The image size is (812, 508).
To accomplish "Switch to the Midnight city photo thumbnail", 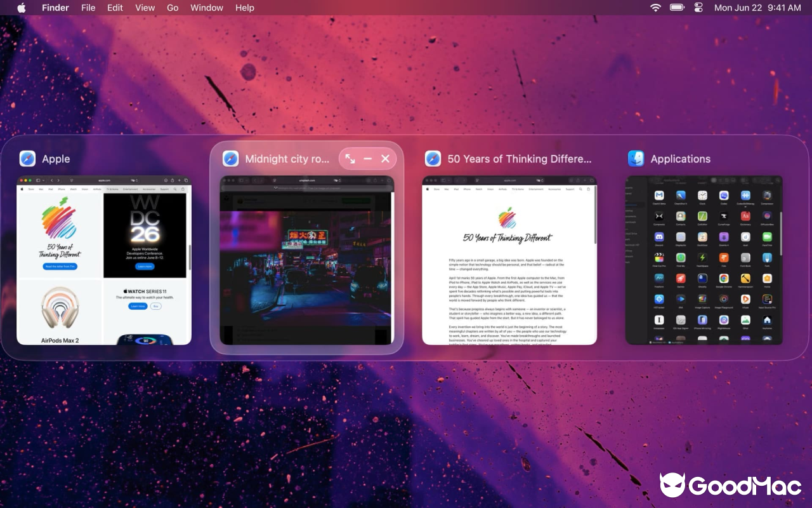I will (307, 260).
